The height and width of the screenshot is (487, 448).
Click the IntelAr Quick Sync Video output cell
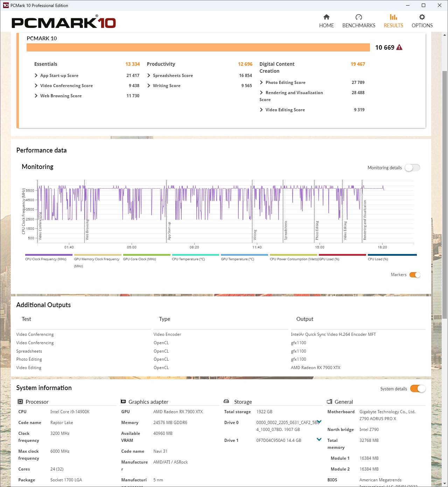[333, 334]
